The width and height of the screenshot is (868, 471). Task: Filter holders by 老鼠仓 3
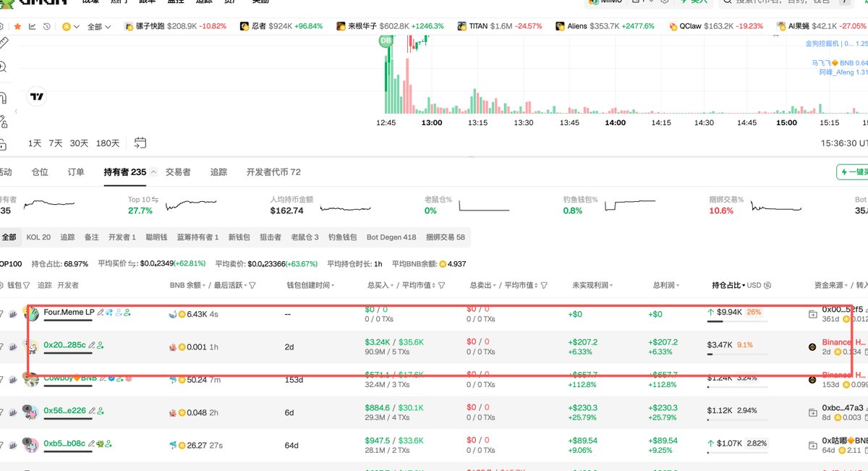point(305,237)
